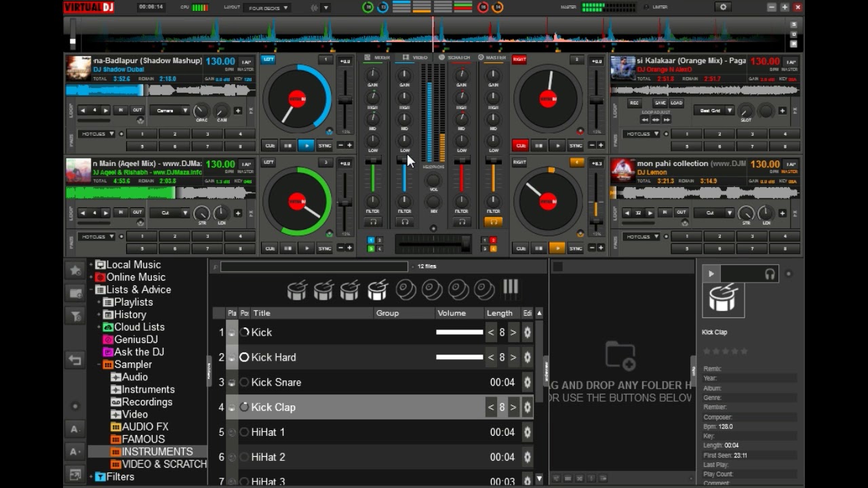
Task: Click LOAD loop button on red deck
Action: click(676, 103)
